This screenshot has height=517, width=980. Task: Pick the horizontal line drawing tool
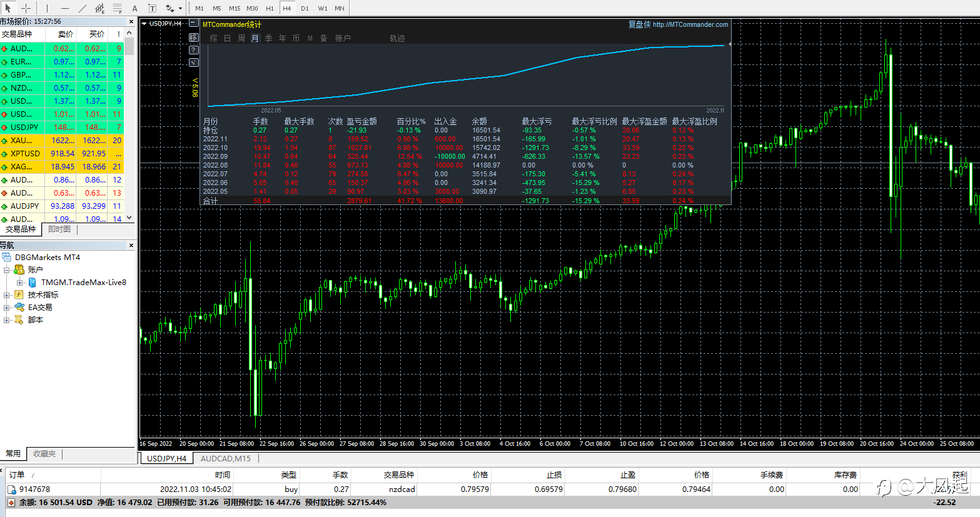coord(65,8)
